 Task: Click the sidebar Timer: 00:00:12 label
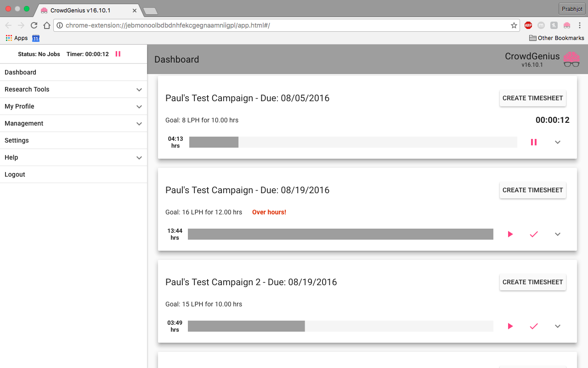[x=88, y=54]
